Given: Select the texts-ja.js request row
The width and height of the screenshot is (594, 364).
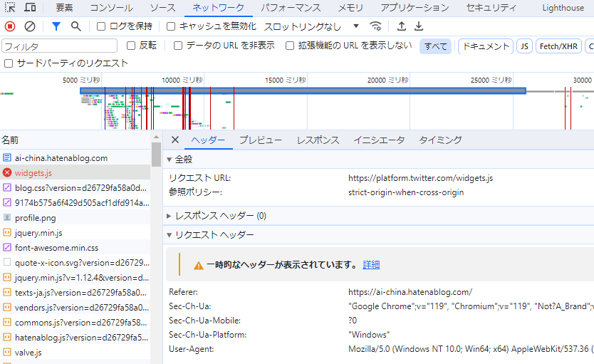Looking at the screenshot, I should [x=75, y=293].
